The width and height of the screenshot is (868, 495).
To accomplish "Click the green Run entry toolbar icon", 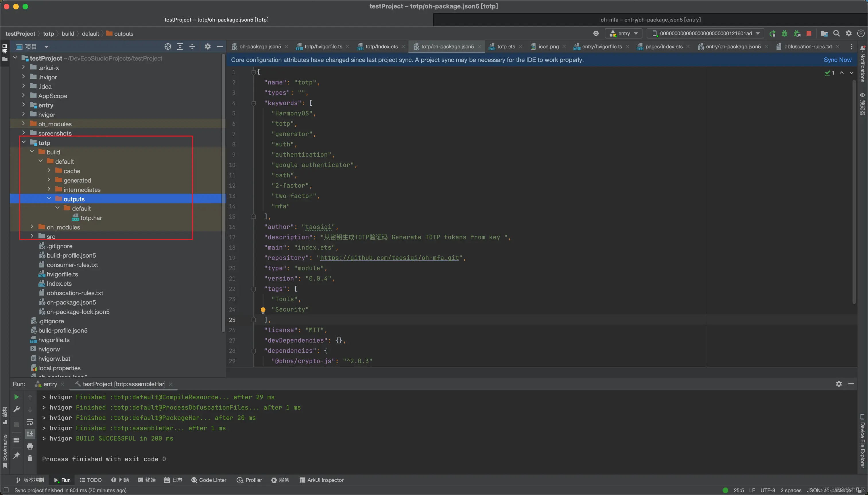I will pos(772,33).
